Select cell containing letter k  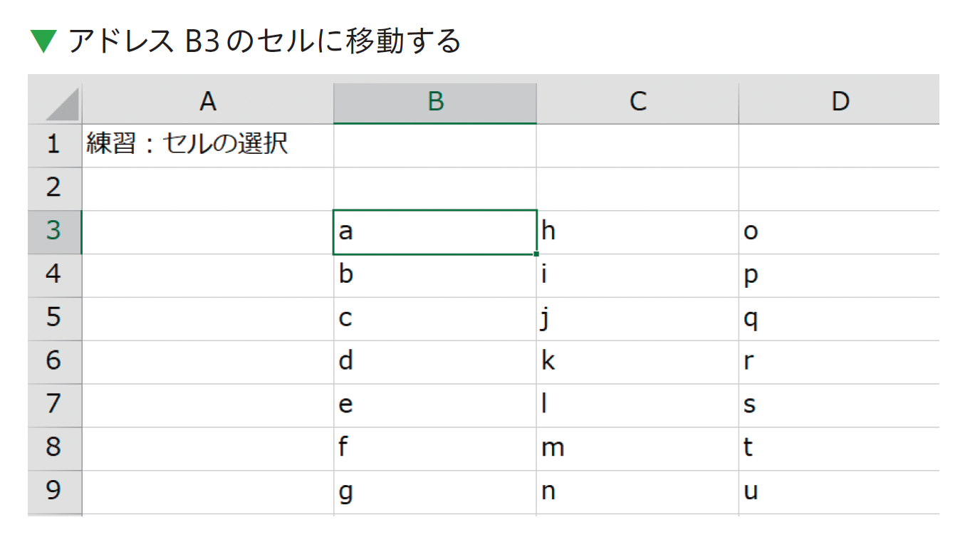point(637,362)
